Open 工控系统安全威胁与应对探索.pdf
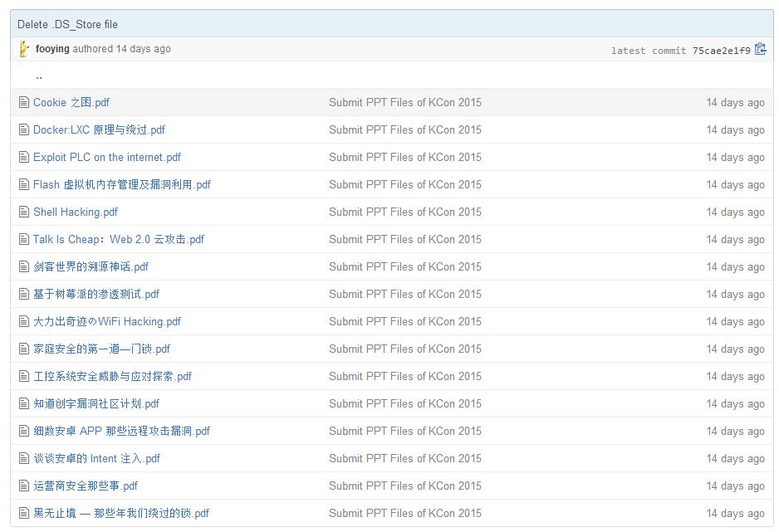This screenshot has height=532, width=779. point(112,376)
